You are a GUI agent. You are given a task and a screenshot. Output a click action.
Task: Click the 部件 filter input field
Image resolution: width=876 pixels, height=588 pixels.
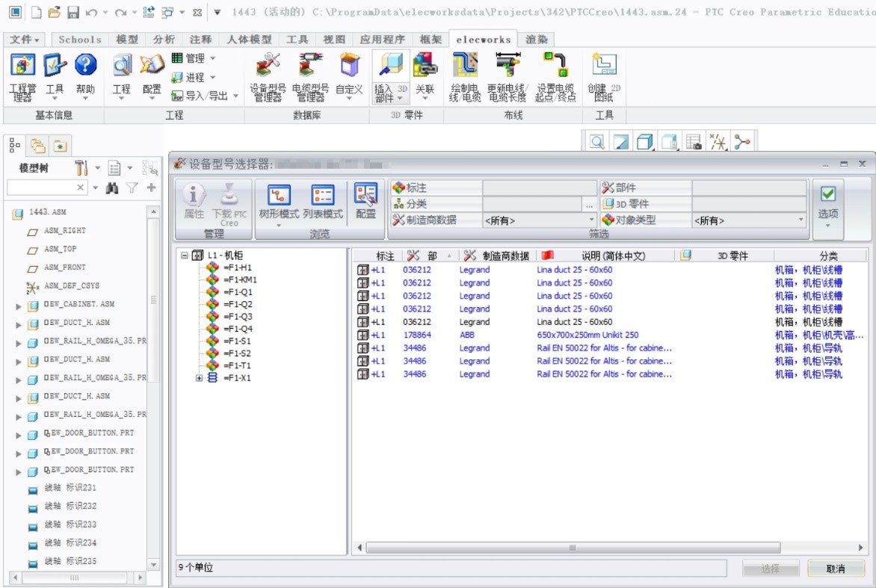coord(749,188)
